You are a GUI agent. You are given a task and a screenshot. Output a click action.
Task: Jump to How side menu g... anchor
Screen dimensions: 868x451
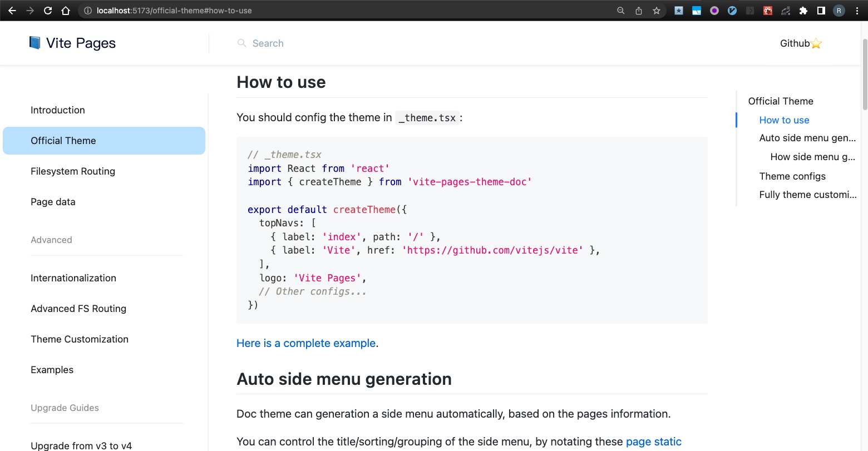click(x=813, y=157)
